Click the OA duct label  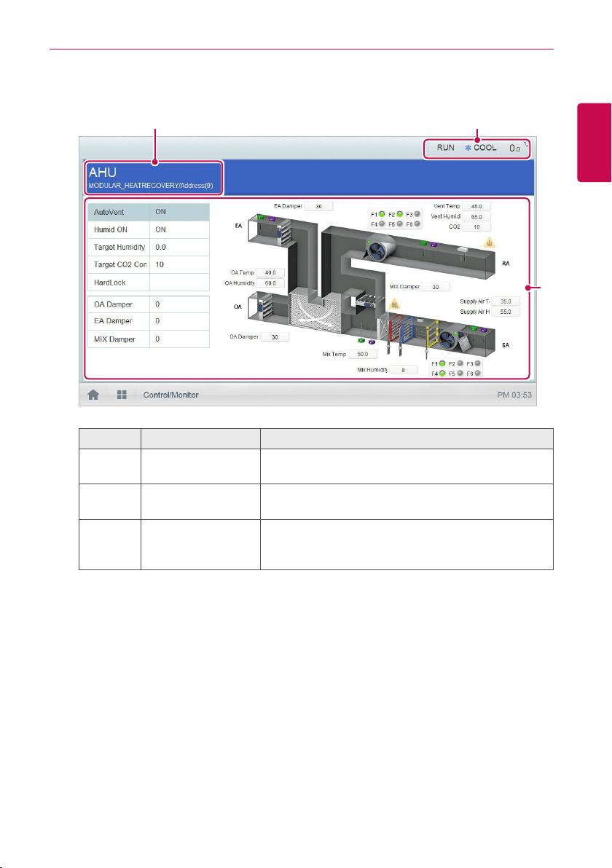tap(238, 307)
